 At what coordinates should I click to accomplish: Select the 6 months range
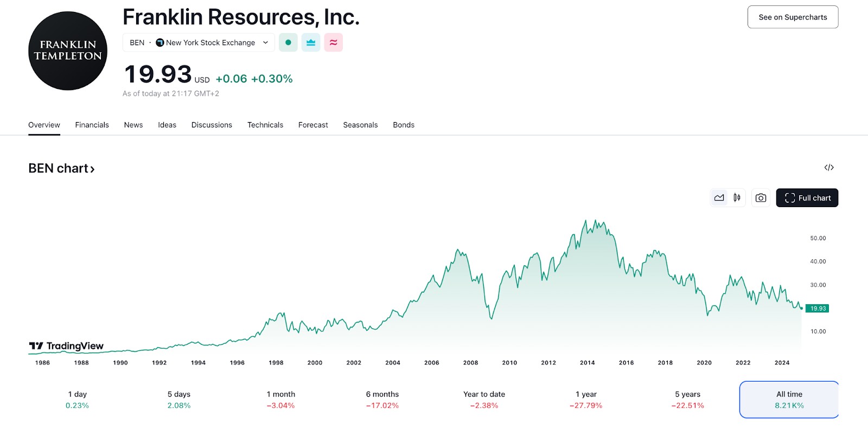coord(382,400)
